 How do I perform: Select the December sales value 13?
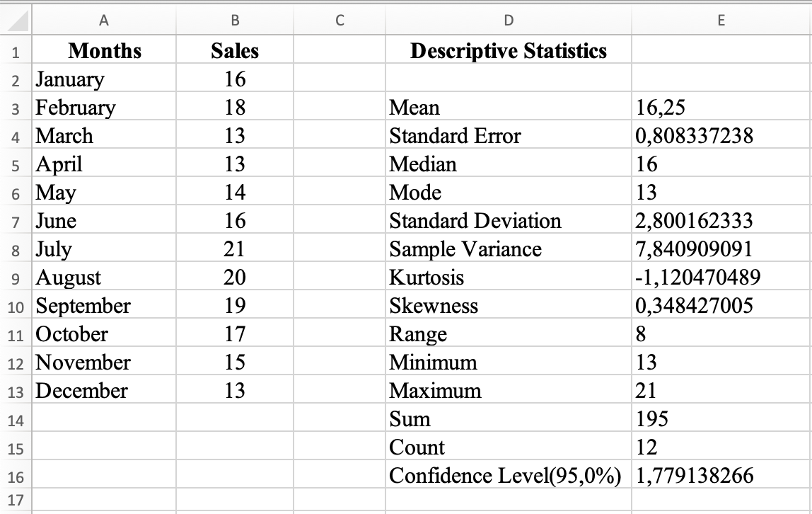click(x=235, y=390)
